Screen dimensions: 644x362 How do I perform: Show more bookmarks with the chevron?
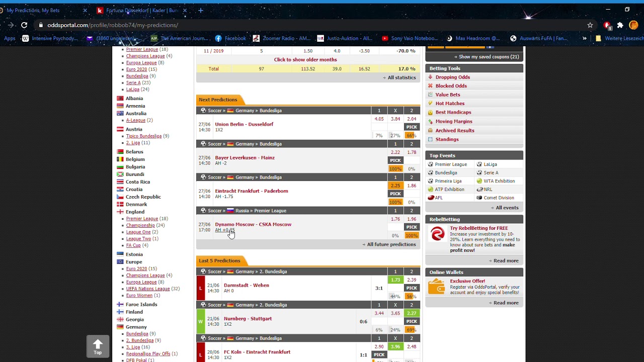coord(584,38)
